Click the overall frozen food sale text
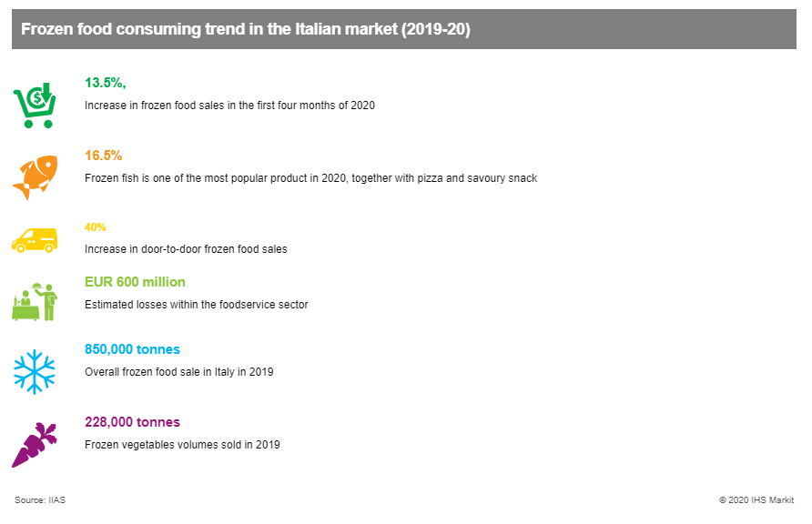The height and width of the screenshot is (524, 812). [179, 372]
